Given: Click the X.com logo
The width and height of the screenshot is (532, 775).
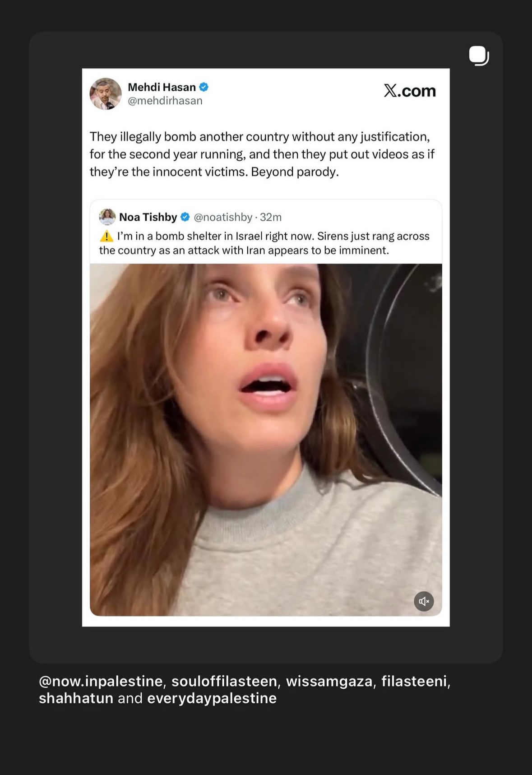Looking at the screenshot, I should tap(410, 91).
